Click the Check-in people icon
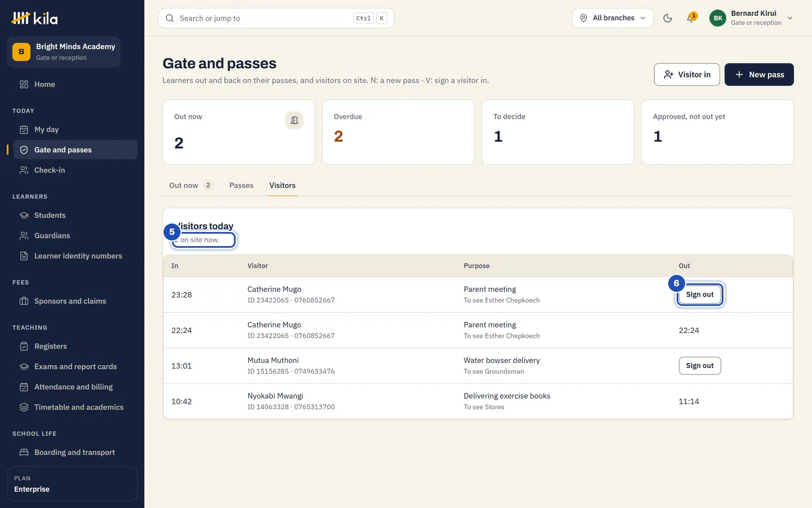Image resolution: width=812 pixels, height=508 pixels. click(24, 170)
